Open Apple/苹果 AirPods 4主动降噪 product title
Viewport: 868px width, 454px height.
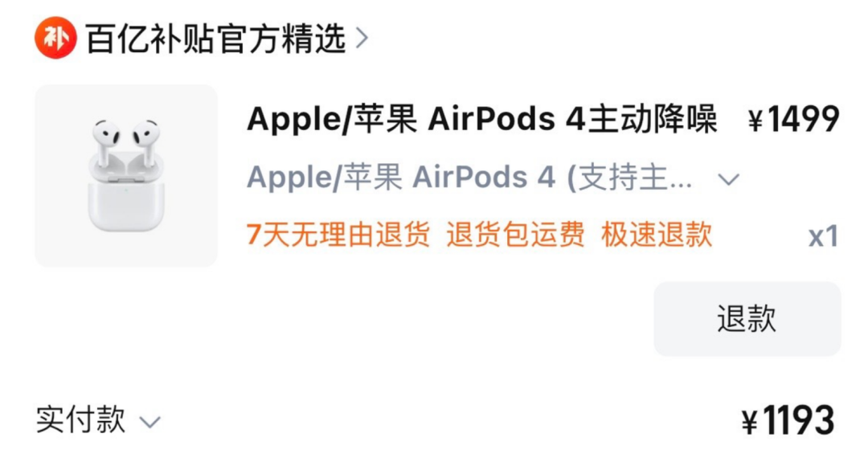coord(481,119)
